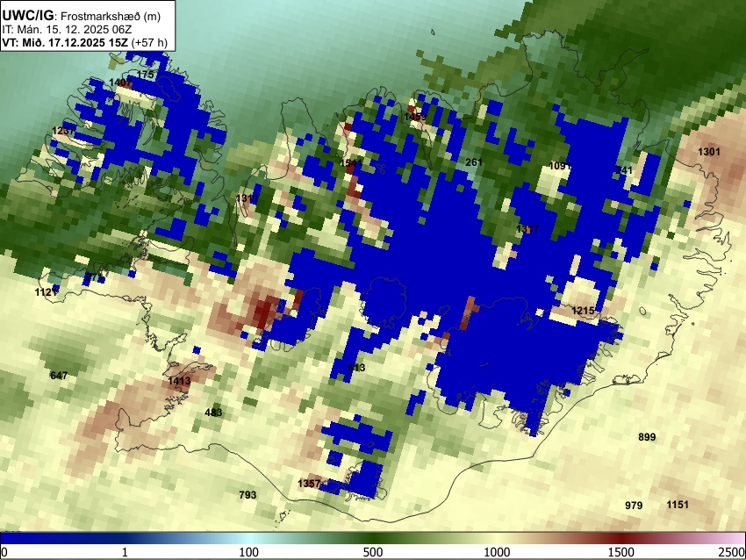Image resolution: width=746 pixels, height=560 pixels.
Task: Click the title text "UWC/IG: Frostmarkshæð (m)"
Action: coord(82,16)
